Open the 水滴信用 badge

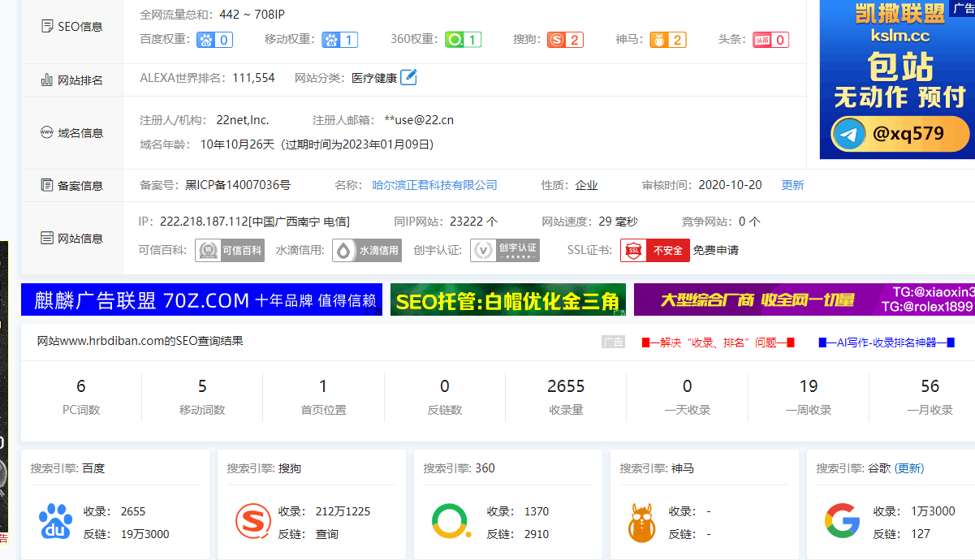(367, 250)
